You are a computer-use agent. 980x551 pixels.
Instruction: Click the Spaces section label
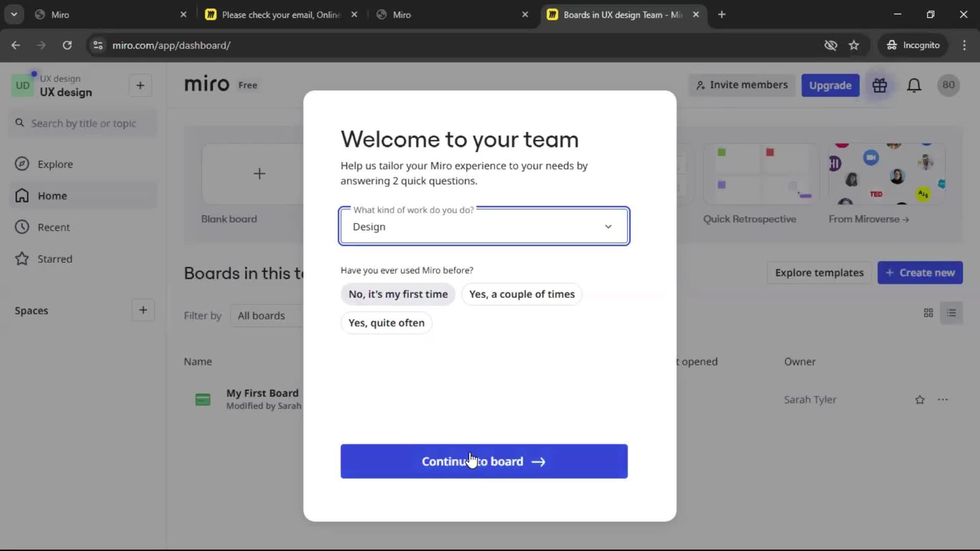(31, 311)
